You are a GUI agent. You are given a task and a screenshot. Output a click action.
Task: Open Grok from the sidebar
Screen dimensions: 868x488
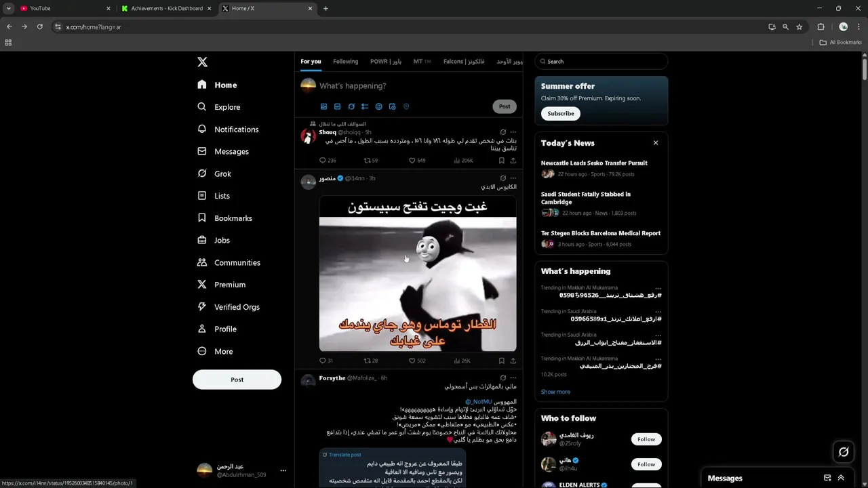(x=214, y=174)
